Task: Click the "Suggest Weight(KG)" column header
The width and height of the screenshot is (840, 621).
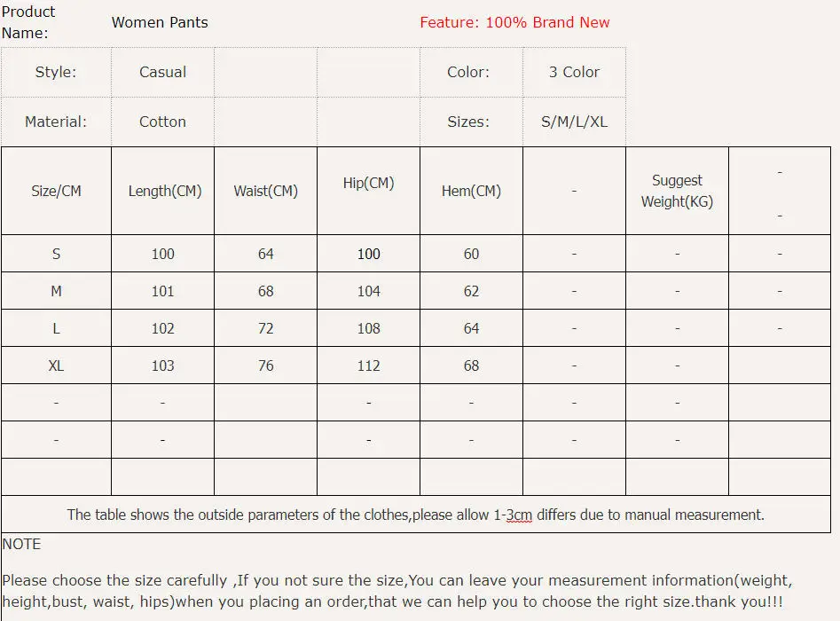Action: pos(677,192)
